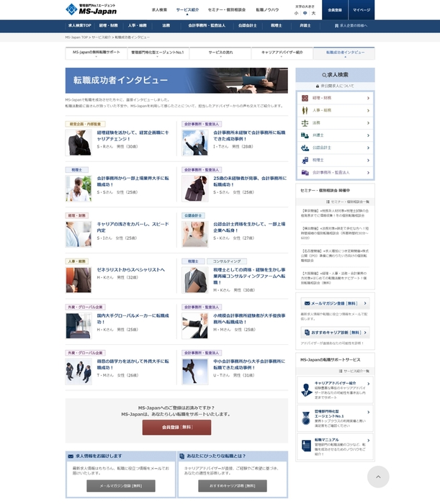This screenshot has height=504, width=440.
Task: Click the lock icon beside 非公開求人について
Action: click(318, 86)
